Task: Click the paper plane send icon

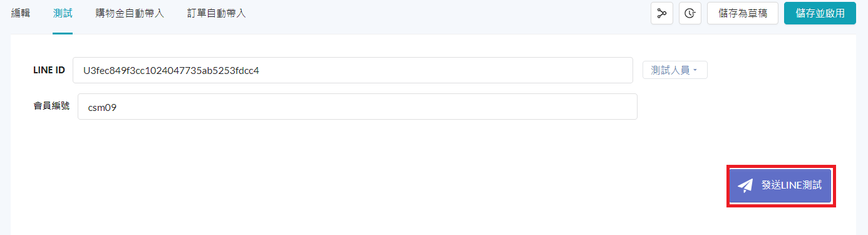Action: click(x=745, y=185)
